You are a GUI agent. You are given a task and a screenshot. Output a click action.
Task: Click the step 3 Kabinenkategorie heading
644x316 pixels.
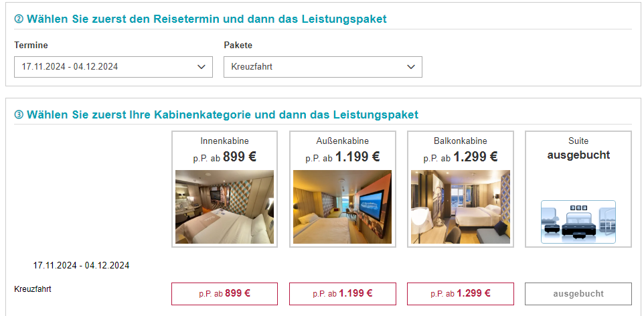tap(216, 114)
